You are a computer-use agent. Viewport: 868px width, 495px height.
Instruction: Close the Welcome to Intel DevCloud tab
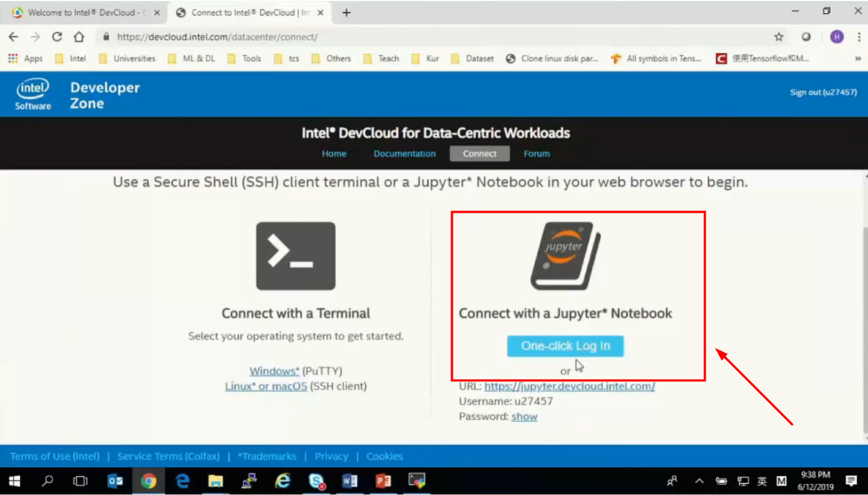click(156, 13)
